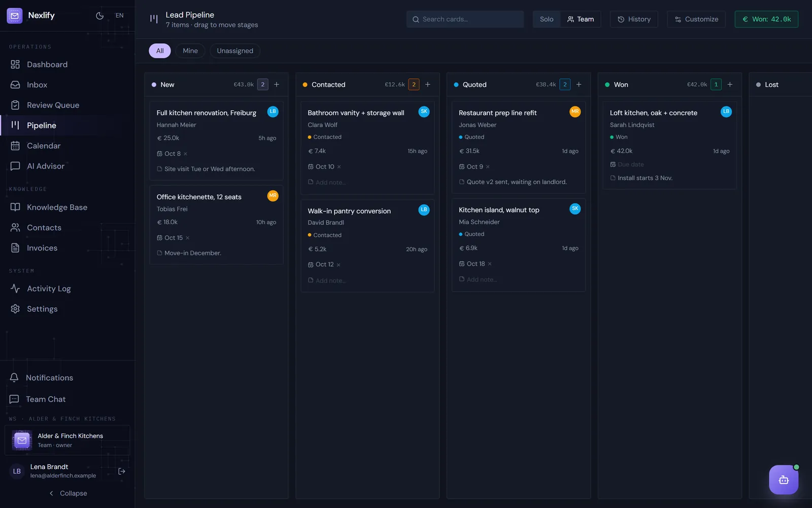Click the sign-out icon beside Lena Brandt
Viewport: 812px width, 508px height.
[x=122, y=471]
